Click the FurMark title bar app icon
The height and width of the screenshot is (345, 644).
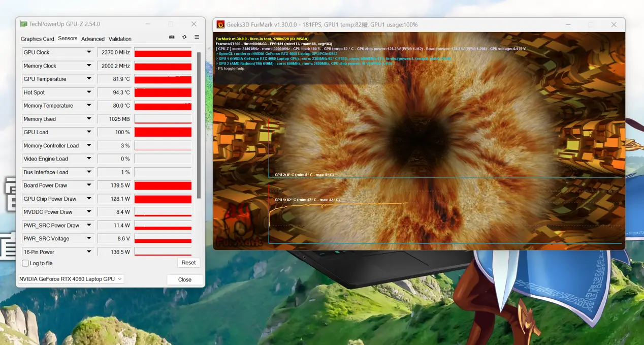click(x=220, y=24)
